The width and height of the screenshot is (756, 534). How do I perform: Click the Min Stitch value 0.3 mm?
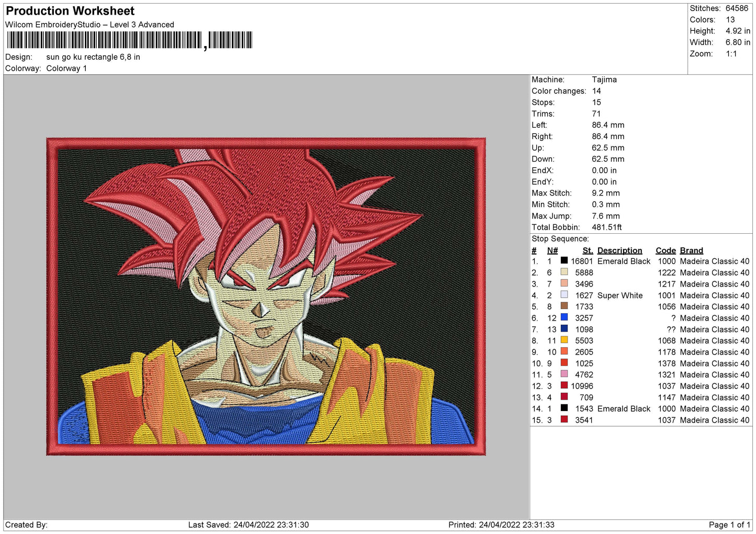tap(606, 204)
